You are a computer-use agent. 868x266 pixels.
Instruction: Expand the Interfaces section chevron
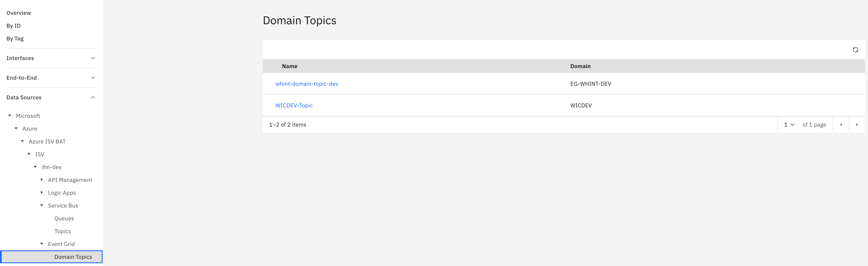(x=93, y=58)
